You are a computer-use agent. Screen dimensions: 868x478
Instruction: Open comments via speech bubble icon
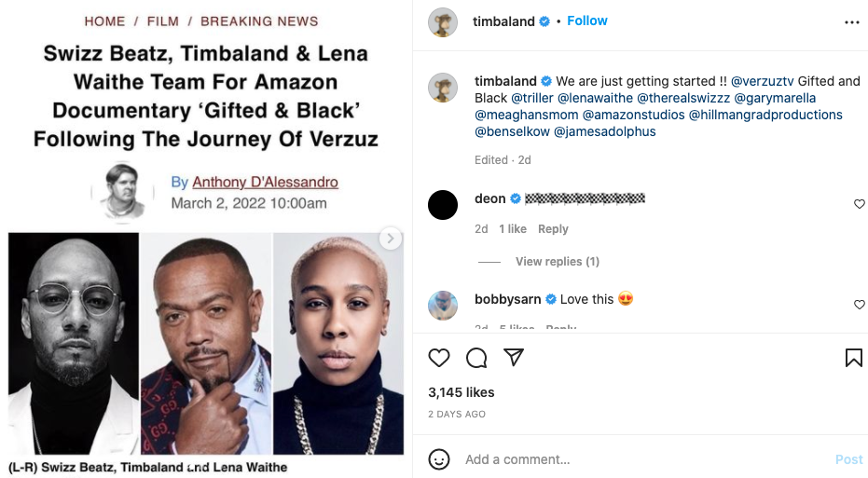[x=476, y=358]
